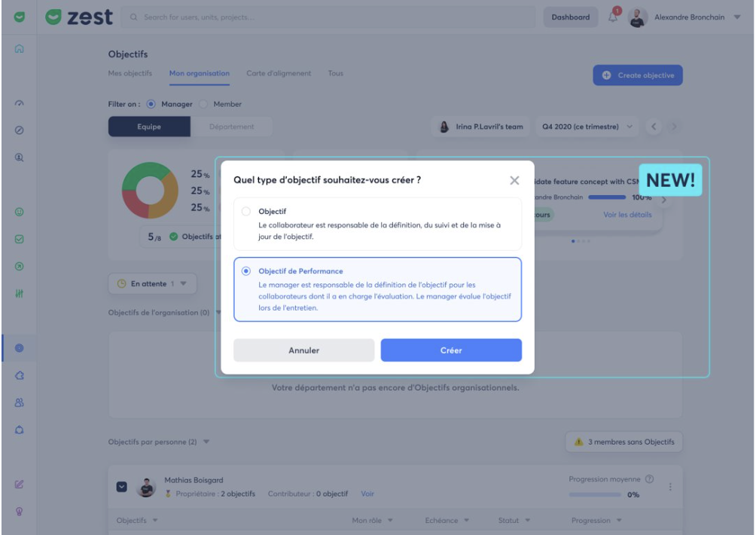Close the objective type dialog

514,180
